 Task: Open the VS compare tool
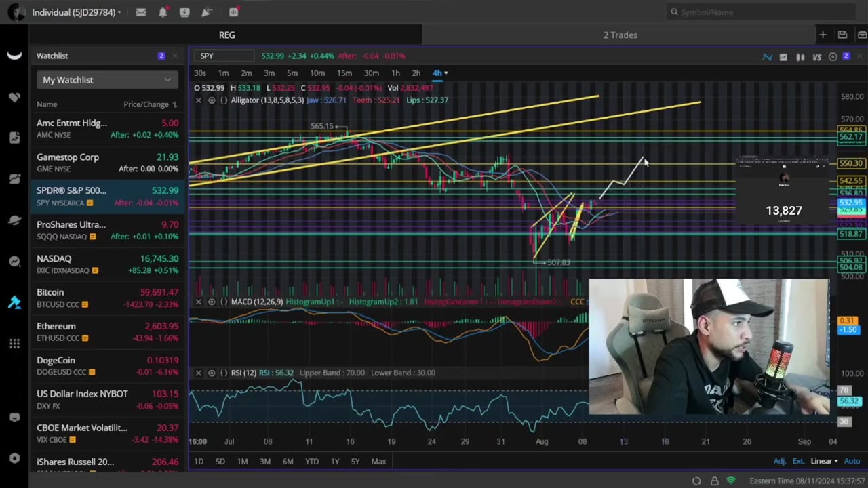pyautogui.click(x=816, y=57)
